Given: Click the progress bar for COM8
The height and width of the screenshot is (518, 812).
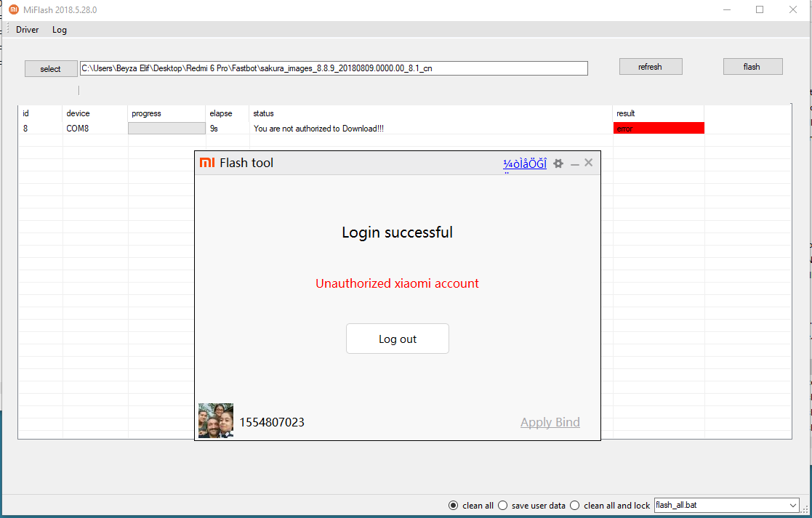Looking at the screenshot, I should pos(166,129).
